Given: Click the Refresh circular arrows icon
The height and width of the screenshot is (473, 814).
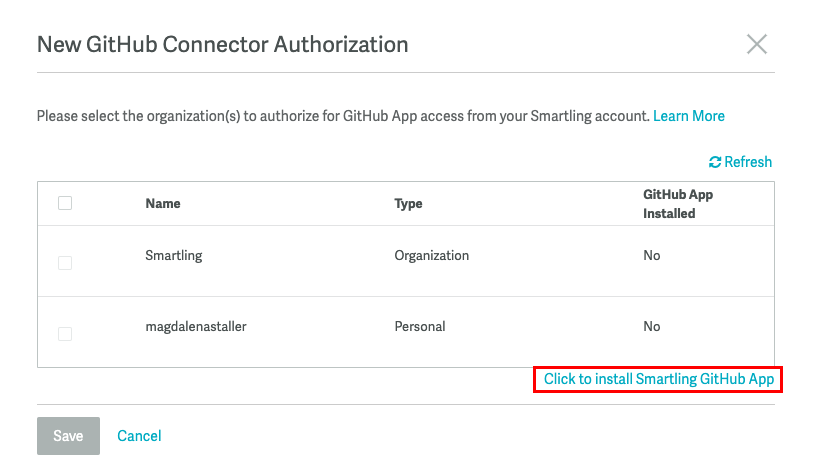Looking at the screenshot, I should tap(715, 162).
